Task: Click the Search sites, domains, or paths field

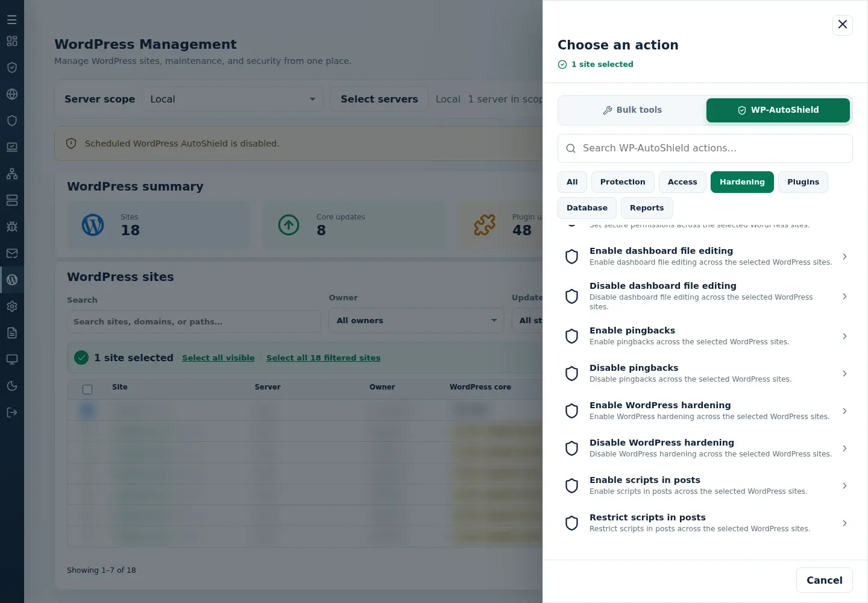Action: click(193, 322)
